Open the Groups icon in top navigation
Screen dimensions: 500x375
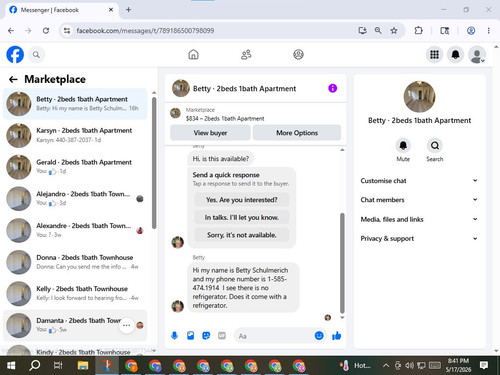[x=298, y=54]
